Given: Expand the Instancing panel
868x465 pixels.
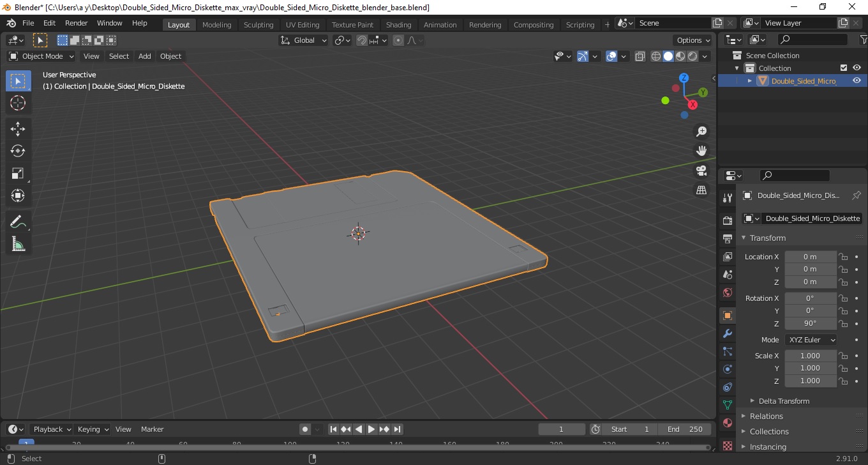Looking at the screenshot, I should coord(768,447).
